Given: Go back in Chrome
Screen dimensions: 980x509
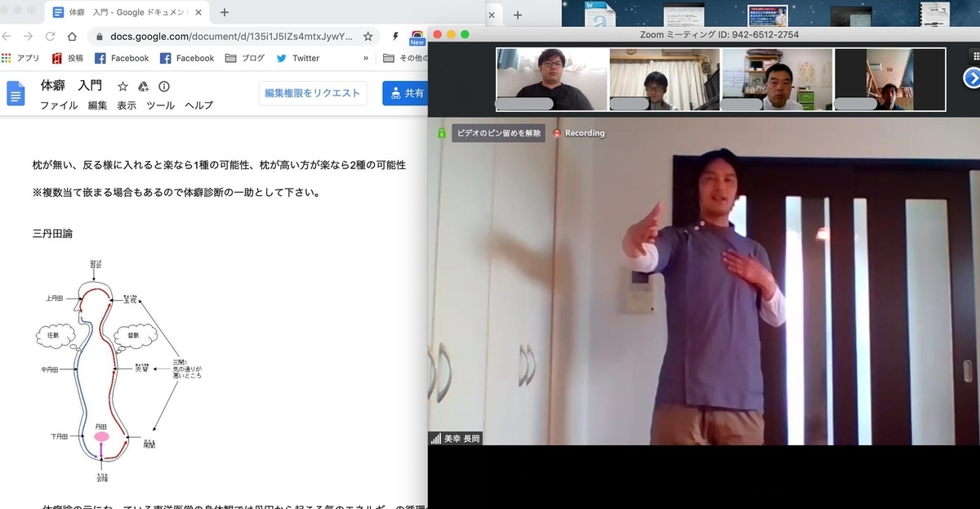Looking at the screenshot, I should 7,37.
